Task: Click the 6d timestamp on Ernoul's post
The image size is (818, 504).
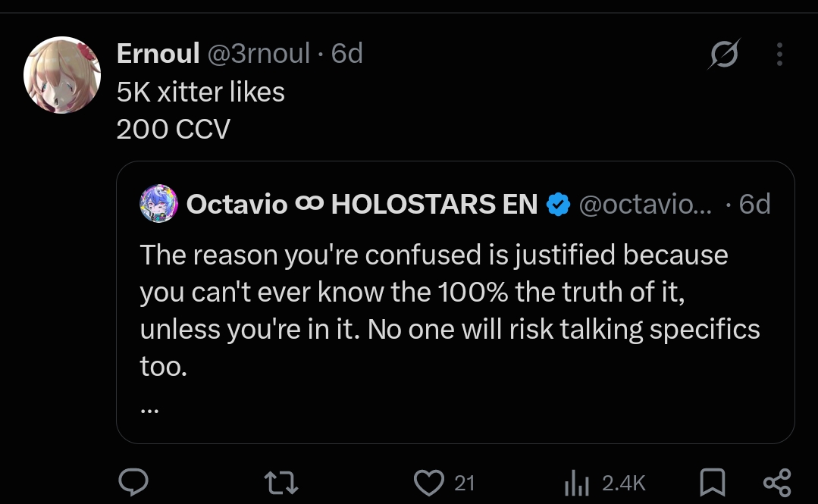Action: [347, 53]
